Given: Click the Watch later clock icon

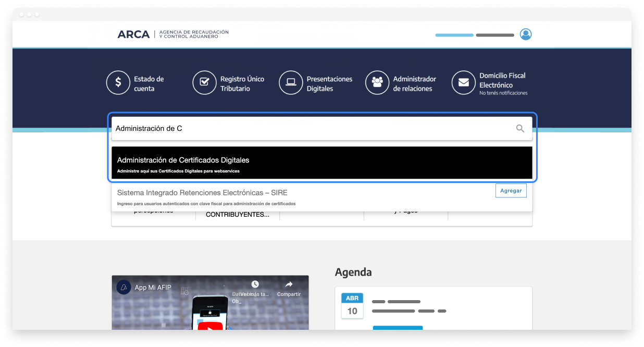Looking at the screenshot, I should pos(255,284).
